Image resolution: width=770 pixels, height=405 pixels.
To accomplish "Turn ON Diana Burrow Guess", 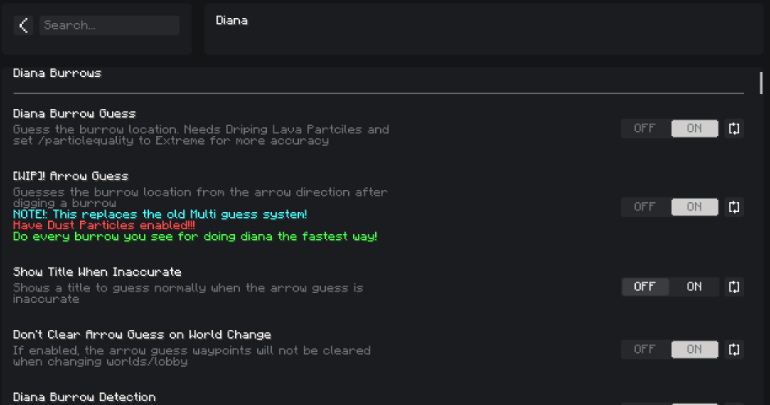I will [x=694, y=128].
